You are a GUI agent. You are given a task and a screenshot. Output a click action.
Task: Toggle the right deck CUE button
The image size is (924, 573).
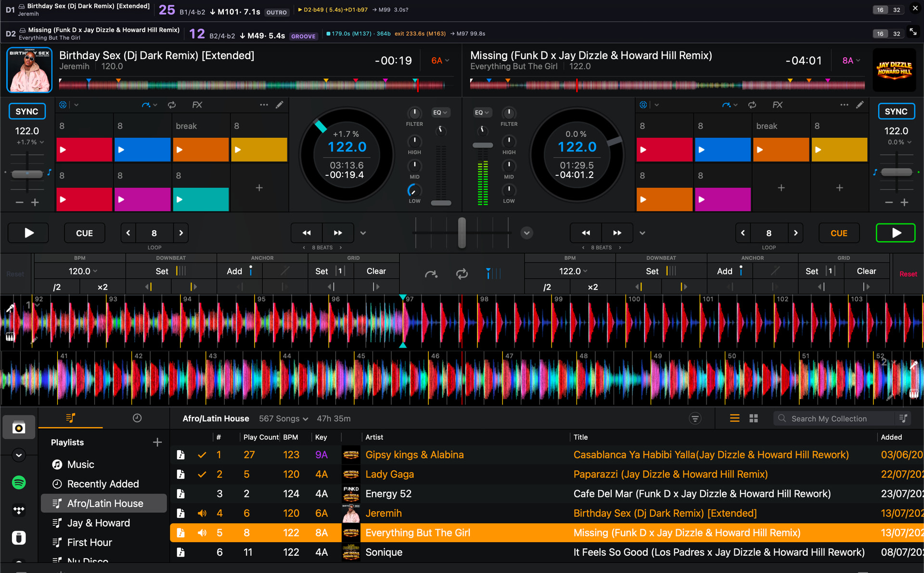(839, 233)
